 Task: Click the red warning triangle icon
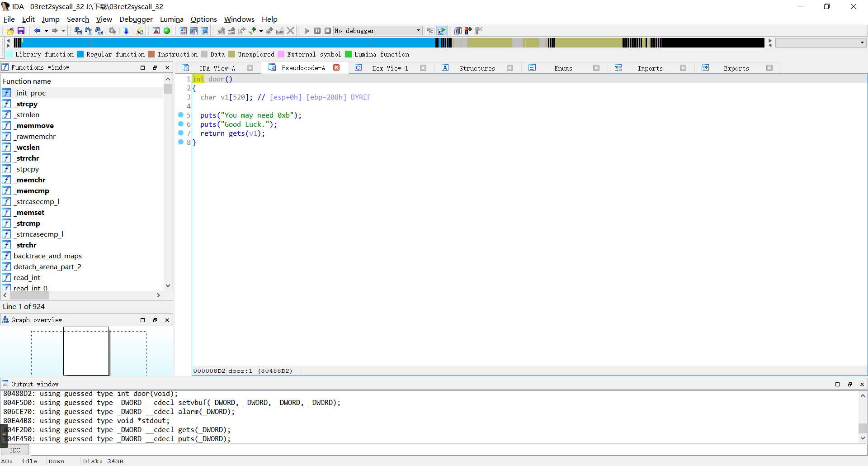point(156,31)
